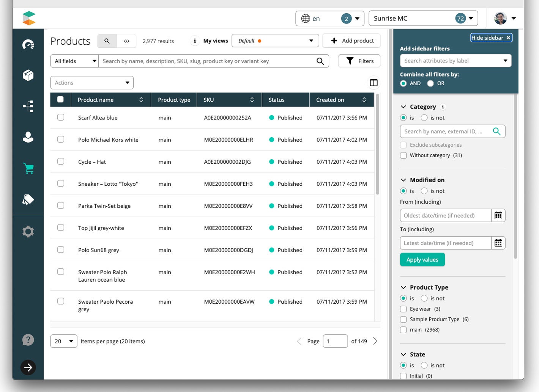Open the category tree icon in sidebar
This screenshot has width=539, height=392.
tap(28, 106)
